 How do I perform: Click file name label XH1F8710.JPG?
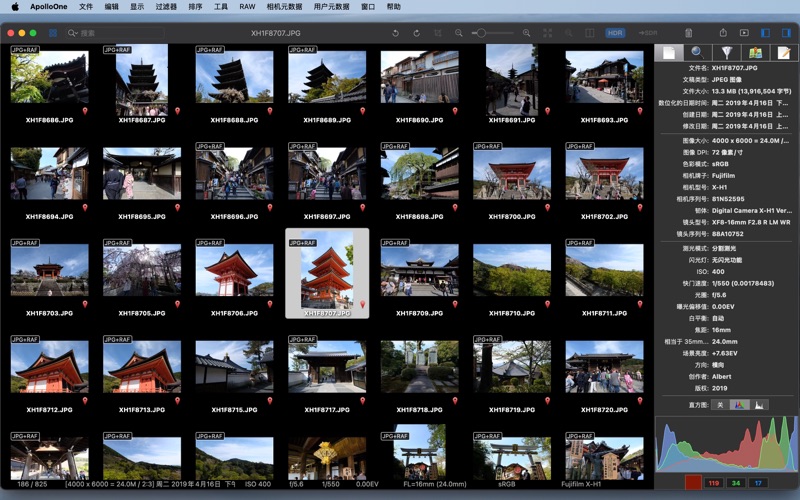[512, 313]
